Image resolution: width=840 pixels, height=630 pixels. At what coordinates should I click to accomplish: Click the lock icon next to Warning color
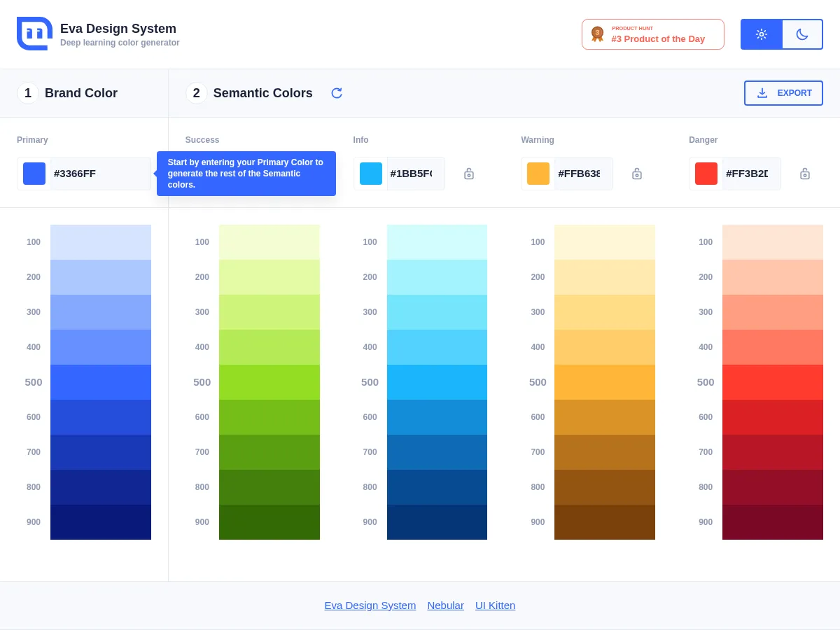637,174
